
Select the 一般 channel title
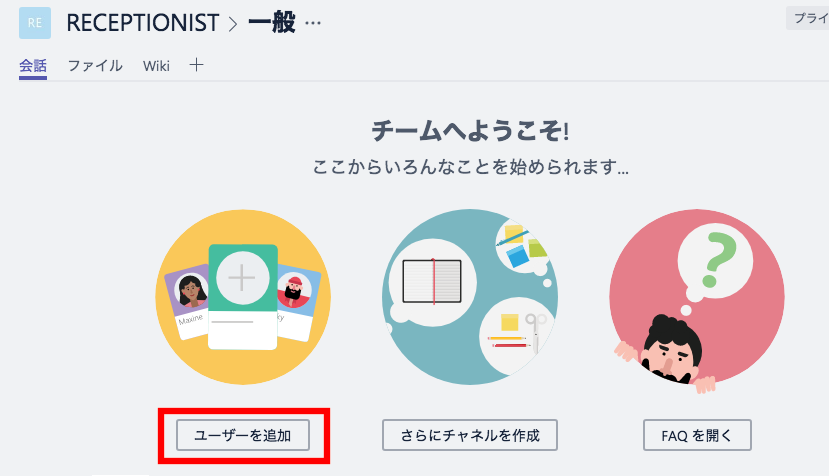click(x=270, y=23)
